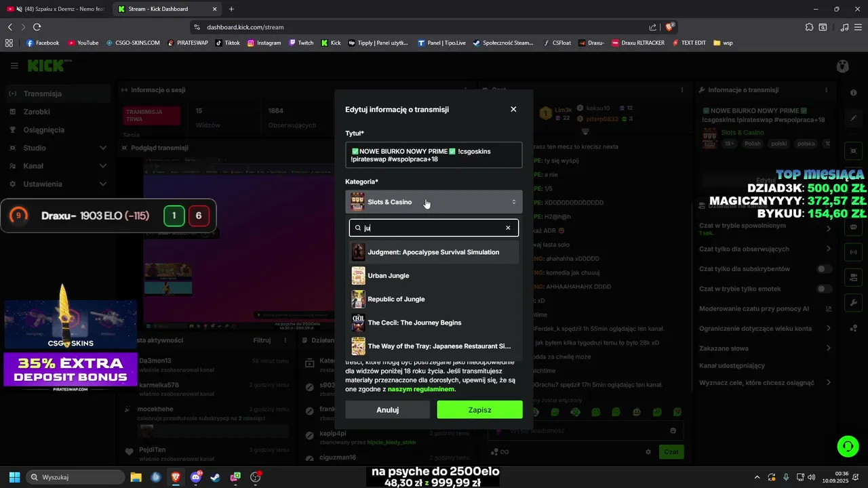Click the browser back arrow
The height and width of the screenshot is (488, 868).
[10, 27]
